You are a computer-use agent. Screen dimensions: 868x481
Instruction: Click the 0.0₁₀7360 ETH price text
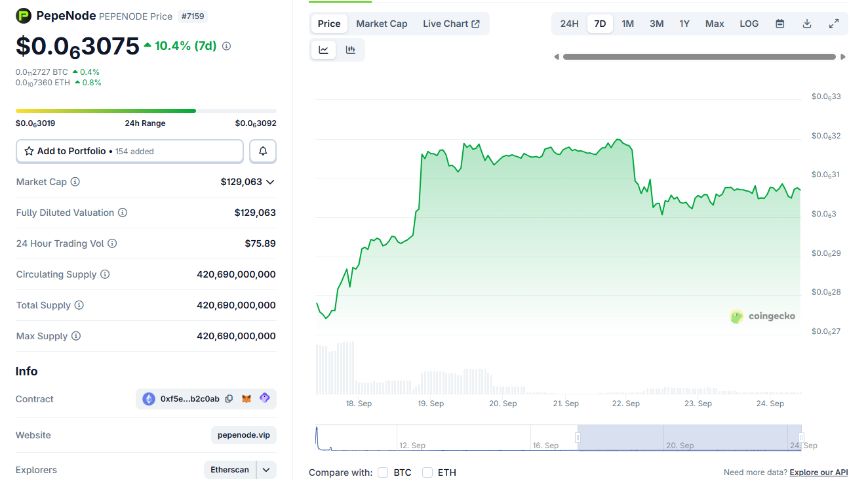pos(43,83)
